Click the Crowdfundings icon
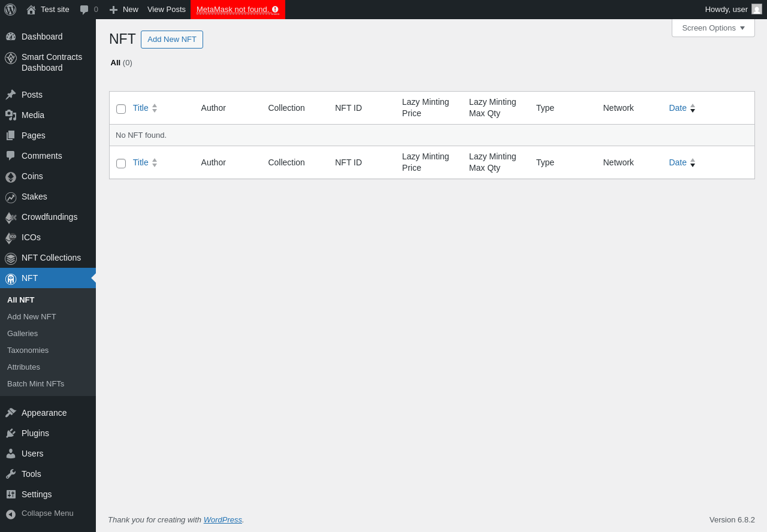 (11, 217)
